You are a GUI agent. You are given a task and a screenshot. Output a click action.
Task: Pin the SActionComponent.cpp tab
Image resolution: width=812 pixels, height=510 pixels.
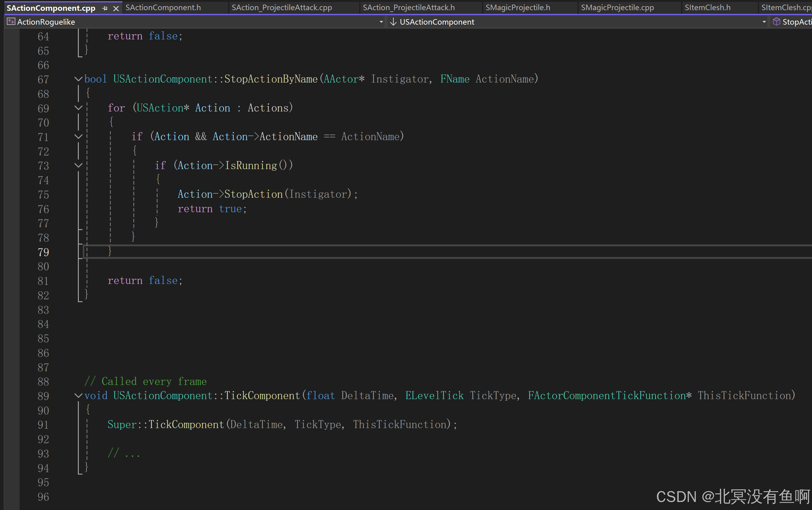click(105, 8)
